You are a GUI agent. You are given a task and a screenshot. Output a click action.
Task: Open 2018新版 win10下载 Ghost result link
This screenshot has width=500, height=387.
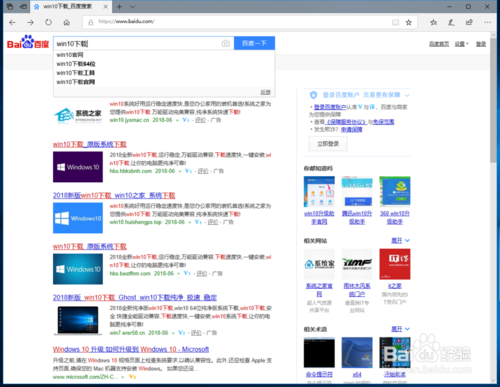(135, 297)
